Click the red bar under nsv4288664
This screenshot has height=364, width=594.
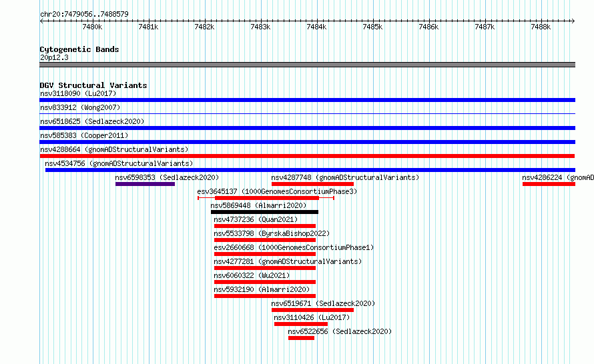(x=307, y=156)
